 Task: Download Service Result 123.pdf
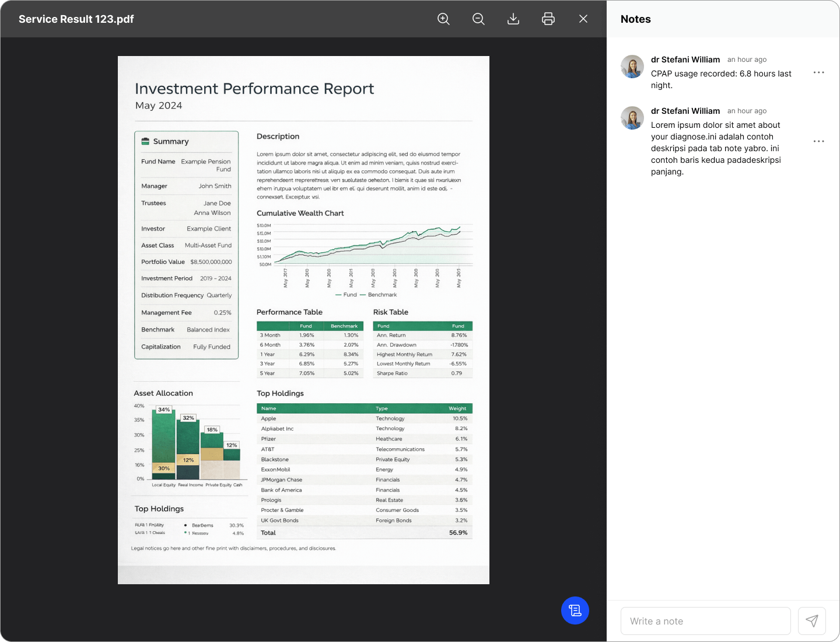(x=513, y=19)
